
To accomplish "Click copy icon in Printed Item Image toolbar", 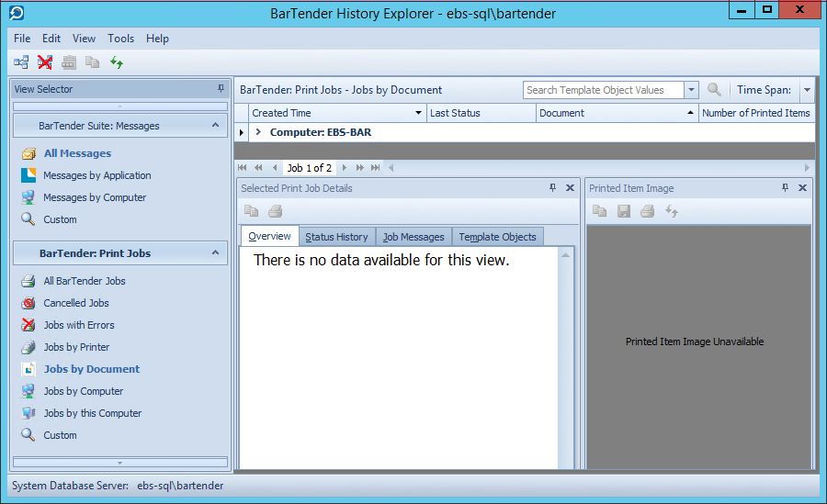I will 600,211.
